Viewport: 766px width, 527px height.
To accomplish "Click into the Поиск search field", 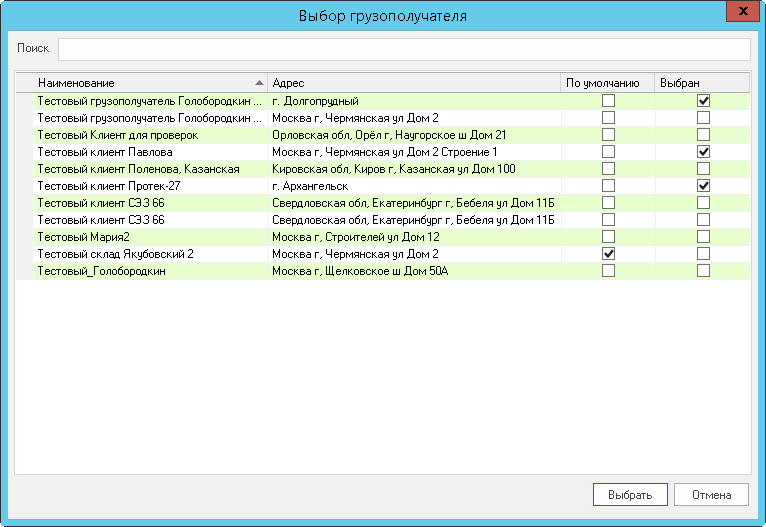I will pos(404,49).
